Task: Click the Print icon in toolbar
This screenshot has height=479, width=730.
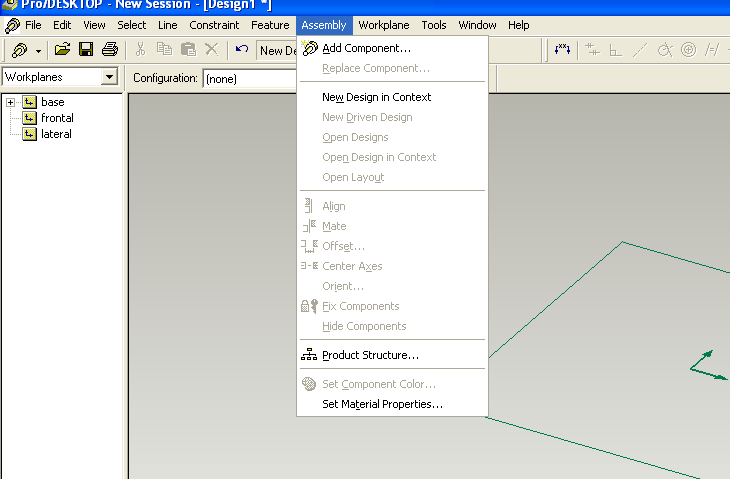Action: click(x=110, y=49)
